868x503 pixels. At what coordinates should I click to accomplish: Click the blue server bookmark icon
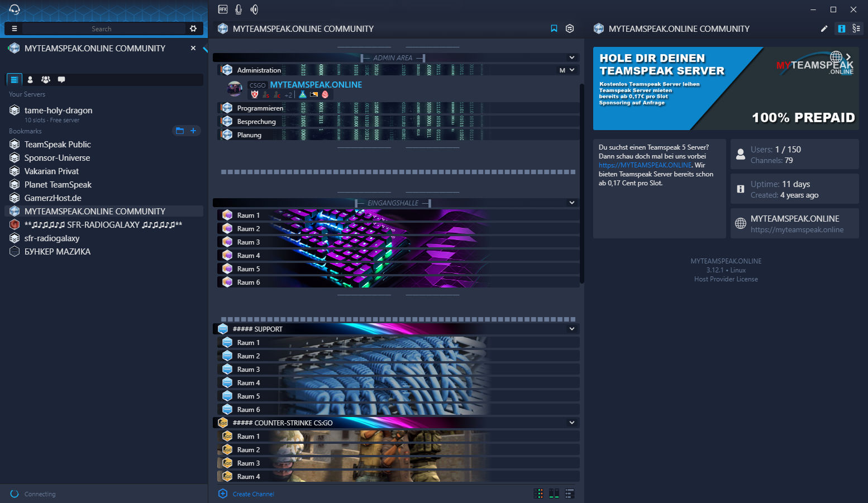point(554,28)
